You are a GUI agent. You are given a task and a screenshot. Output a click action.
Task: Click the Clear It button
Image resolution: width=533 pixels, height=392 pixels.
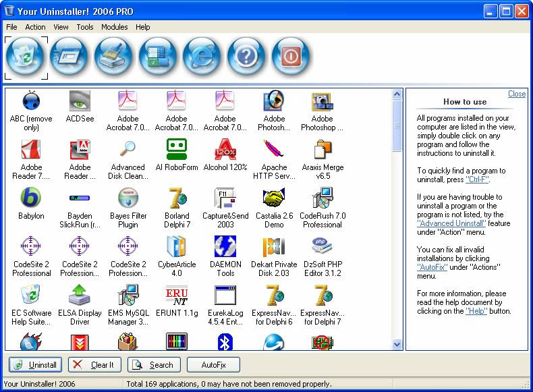(x=94, y=365)
